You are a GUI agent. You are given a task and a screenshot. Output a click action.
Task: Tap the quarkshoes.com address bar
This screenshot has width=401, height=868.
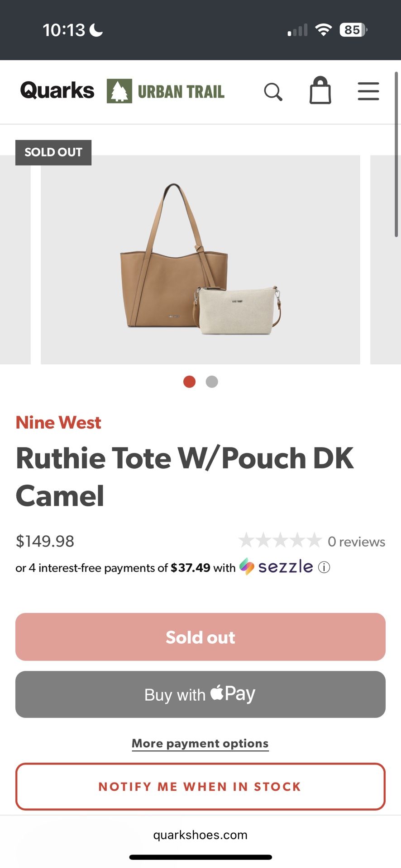[x=200, y=835]
